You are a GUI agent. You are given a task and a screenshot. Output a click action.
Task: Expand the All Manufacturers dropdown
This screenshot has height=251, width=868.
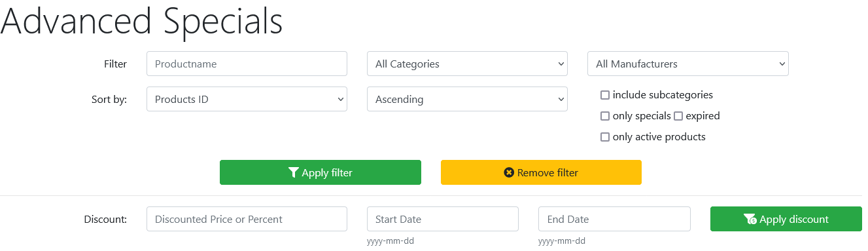coord(688,64)
